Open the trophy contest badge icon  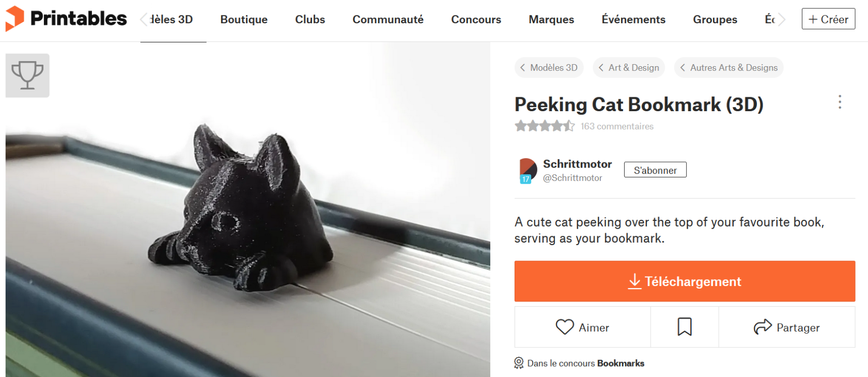pos(27,76)
